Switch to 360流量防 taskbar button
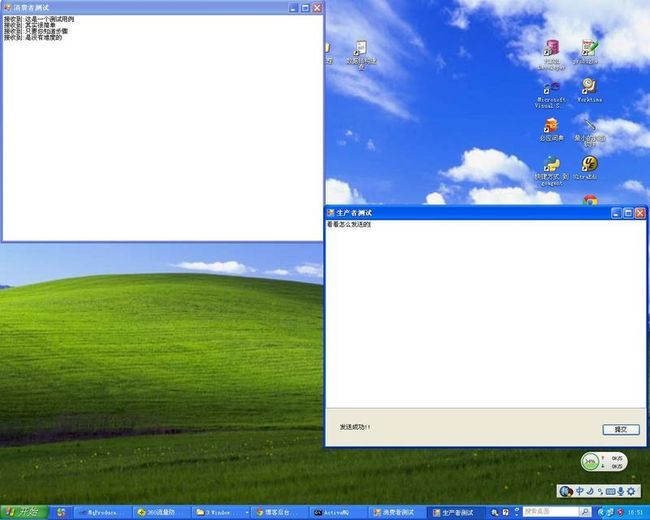650x520 pixels. (160, 513)
